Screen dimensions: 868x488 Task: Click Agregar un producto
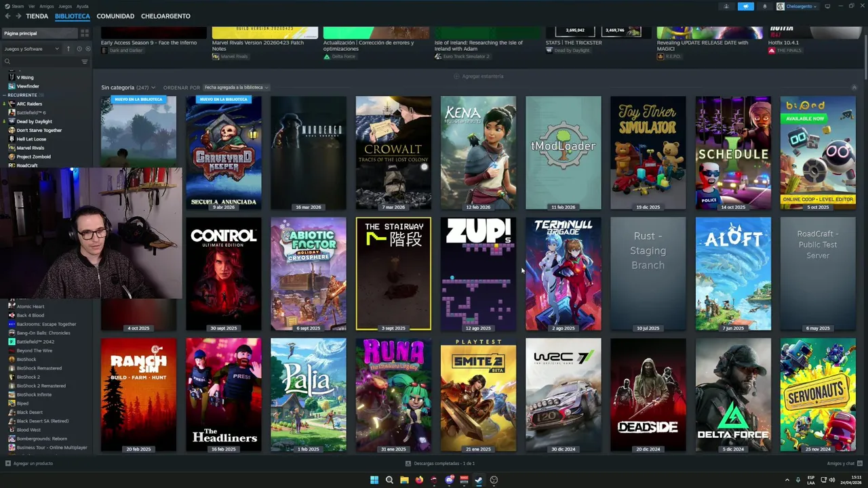pyautogui.click(x=29, y=464)
